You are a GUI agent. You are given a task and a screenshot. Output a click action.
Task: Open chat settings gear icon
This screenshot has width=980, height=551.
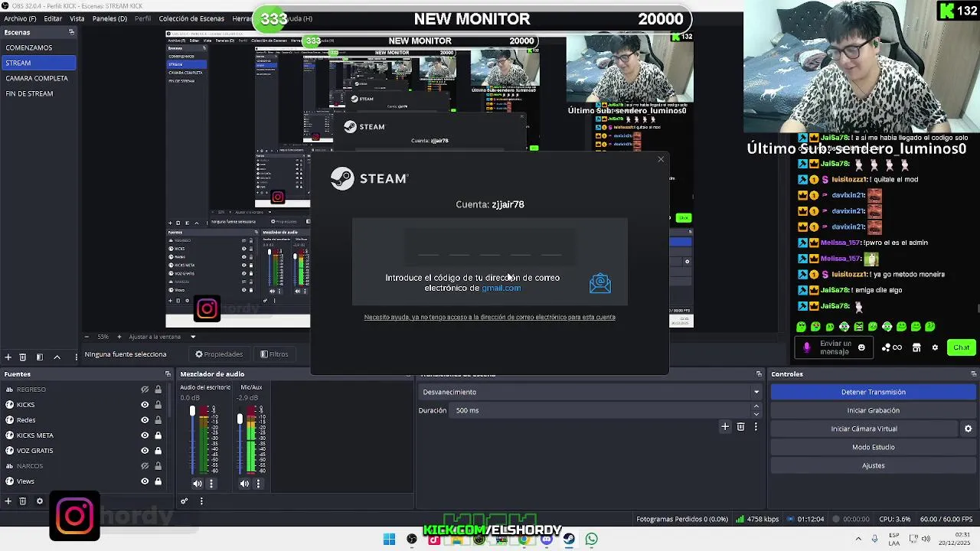click(935, 347)
